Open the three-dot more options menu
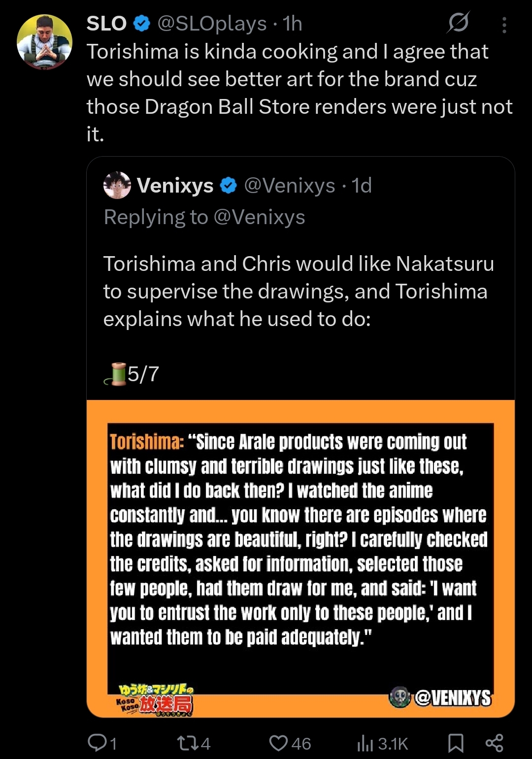The height and width of the screenshot is (759, 532). click(x=504, y=25)
